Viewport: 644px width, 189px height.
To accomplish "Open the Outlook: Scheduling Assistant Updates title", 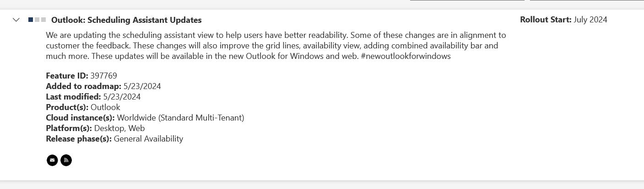I will click(126, 20).
